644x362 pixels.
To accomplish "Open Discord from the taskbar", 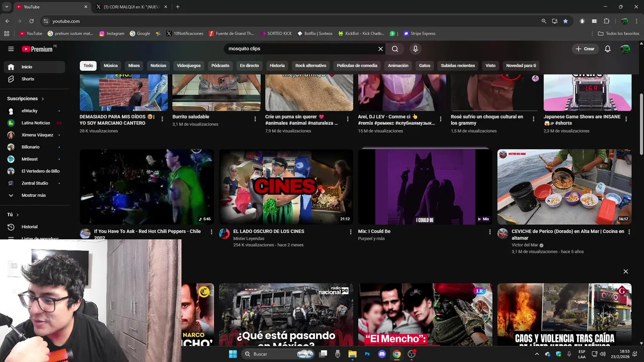I will 382,354.
